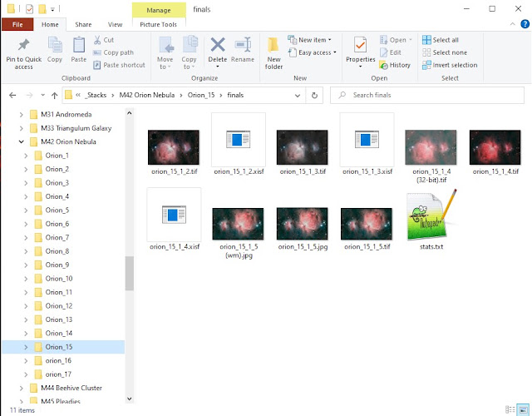This screenshot has width=532, height=416.
Task: Switch to large icons view in status bar
Action: coord(524,409)
